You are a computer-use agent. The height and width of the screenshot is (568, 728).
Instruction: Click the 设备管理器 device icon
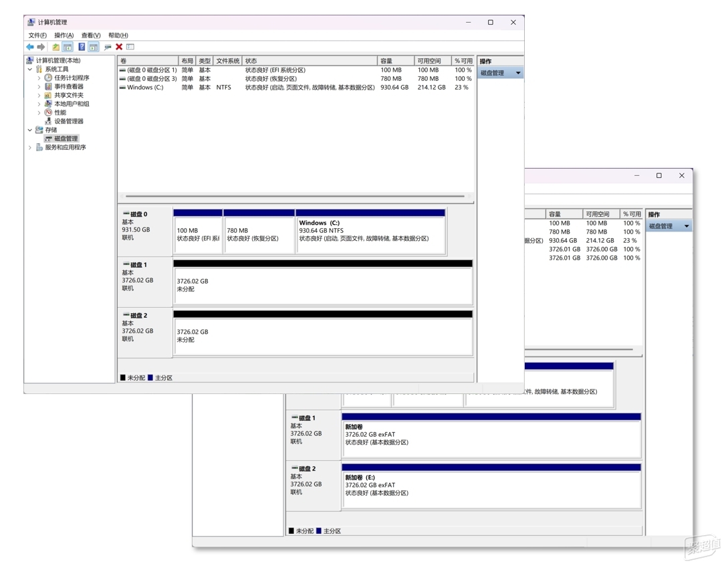tap(48, 121)
